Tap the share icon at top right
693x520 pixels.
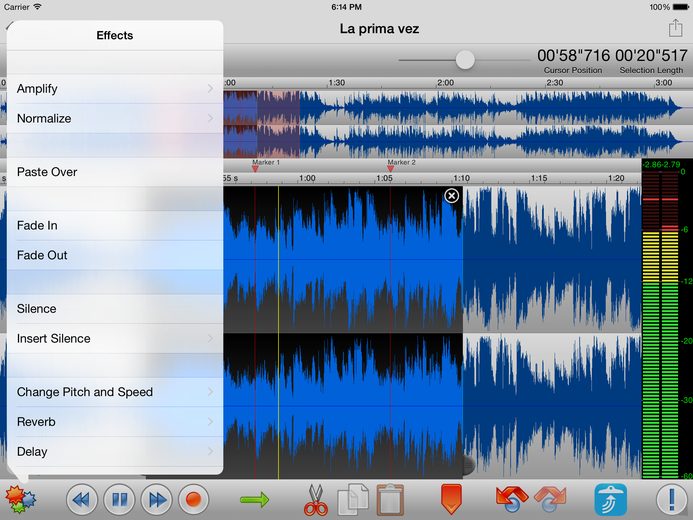tap(675, 28)
